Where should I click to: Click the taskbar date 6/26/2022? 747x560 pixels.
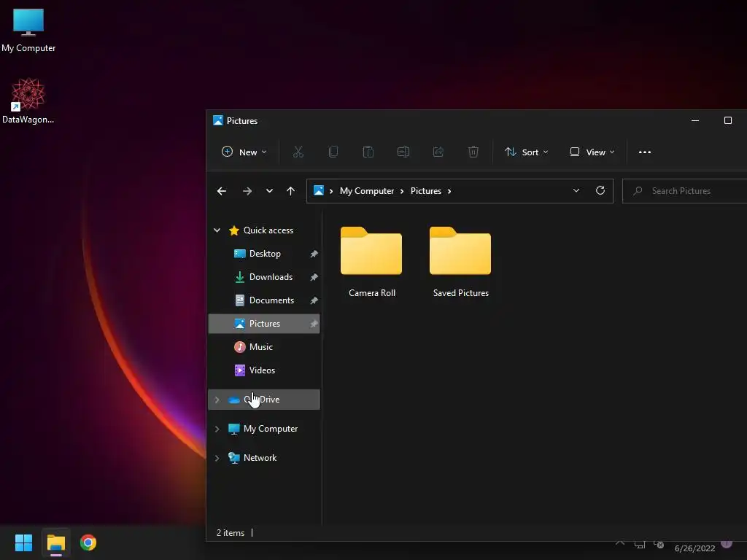click(x=694, y=548)
